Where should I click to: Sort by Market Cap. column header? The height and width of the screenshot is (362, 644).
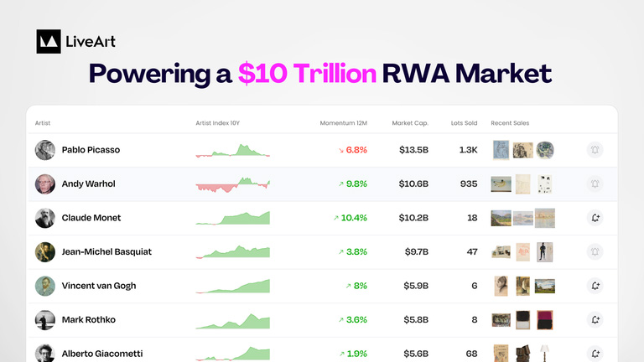pyautogui.click(x=410, y=123)
